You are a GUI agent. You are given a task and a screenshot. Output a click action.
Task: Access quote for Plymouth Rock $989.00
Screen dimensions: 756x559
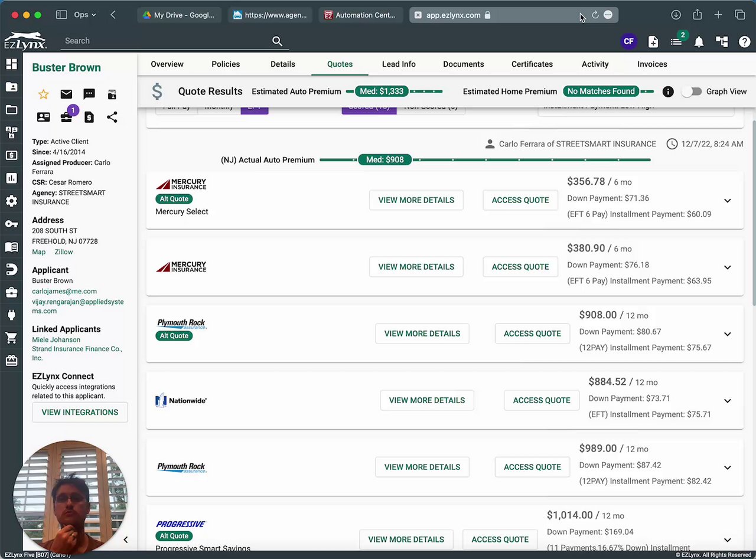tap(532, 467)
